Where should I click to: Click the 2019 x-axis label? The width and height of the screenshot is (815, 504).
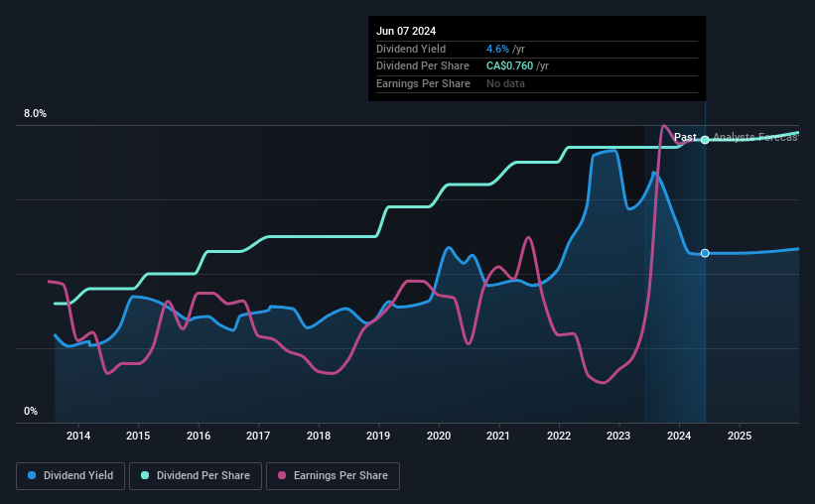click(378, 436)
